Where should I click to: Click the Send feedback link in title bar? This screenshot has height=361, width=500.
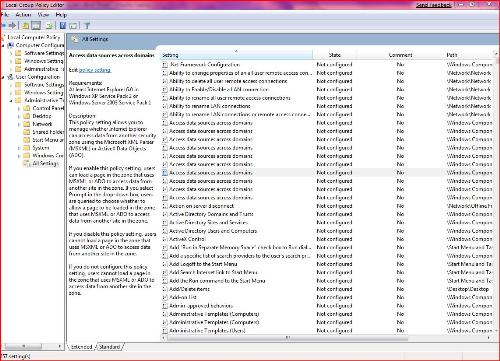(x=433, y=5)
